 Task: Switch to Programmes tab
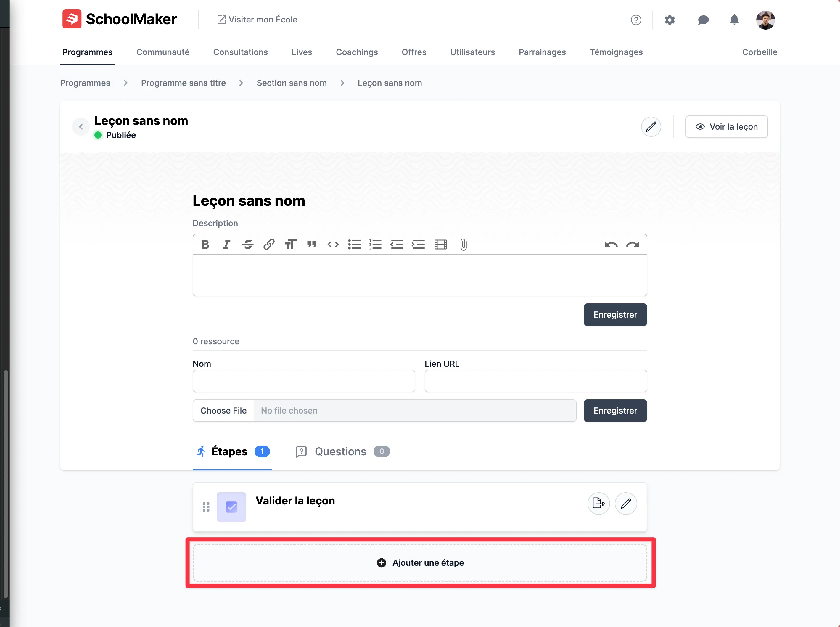point(87,52)
